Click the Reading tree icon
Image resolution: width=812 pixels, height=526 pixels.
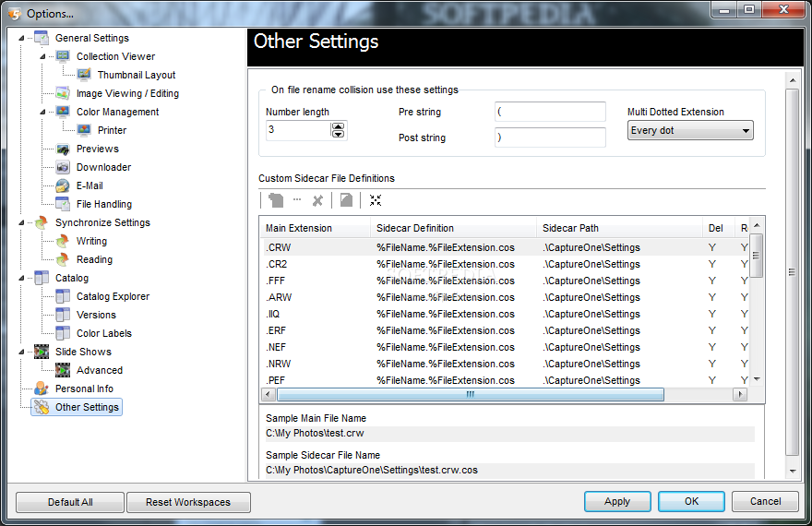(x=63, y=259)
